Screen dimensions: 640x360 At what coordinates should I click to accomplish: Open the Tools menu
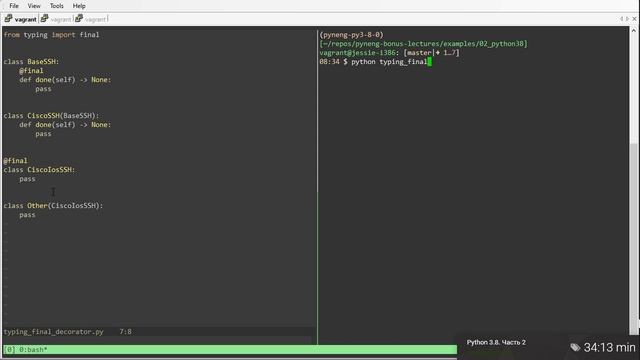[x=56, y=6]
